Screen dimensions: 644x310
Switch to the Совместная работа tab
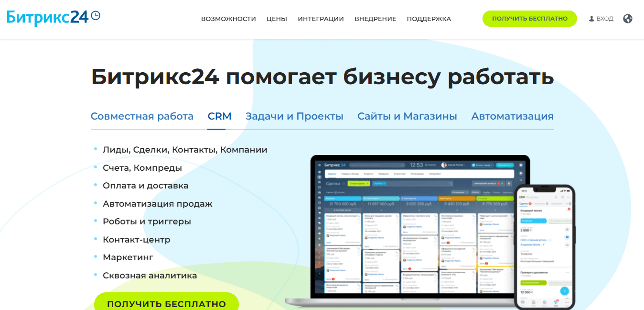(142, 116)
